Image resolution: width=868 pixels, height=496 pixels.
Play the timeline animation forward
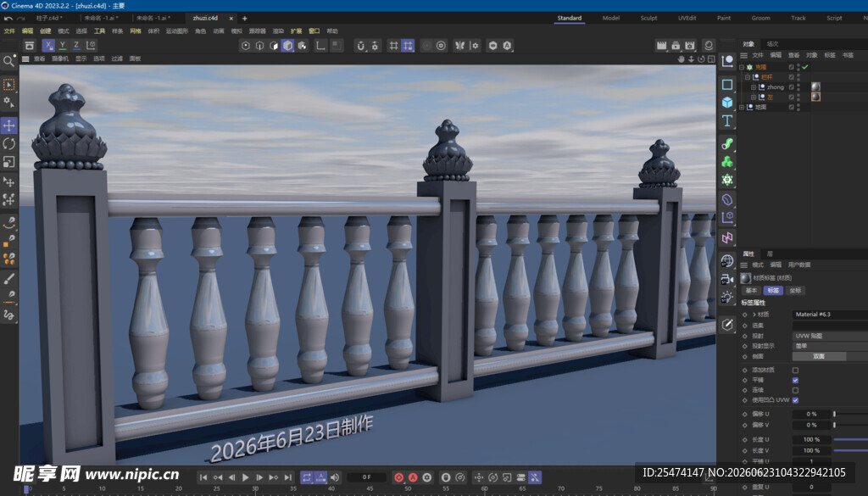245,477
